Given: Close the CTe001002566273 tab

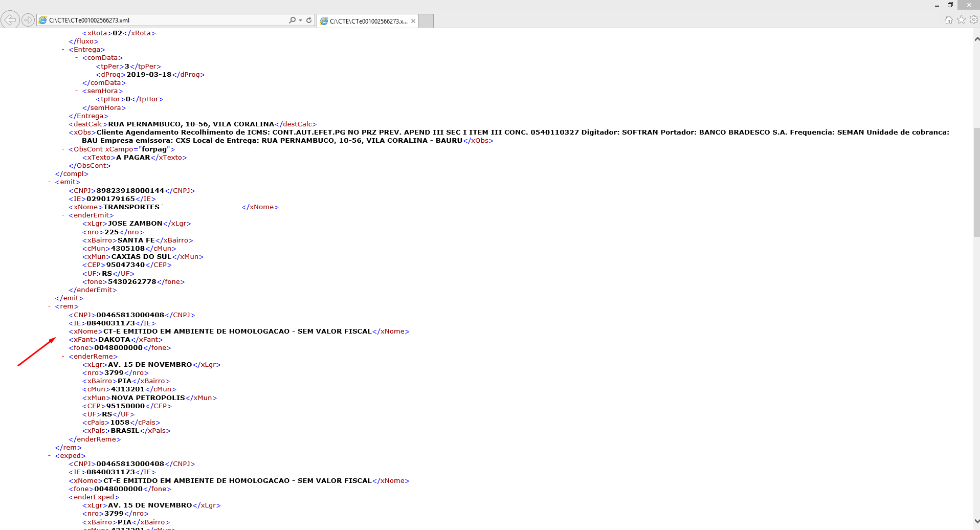Looking at the screenshot, I should pyautogui.click(x=413, y=21).
